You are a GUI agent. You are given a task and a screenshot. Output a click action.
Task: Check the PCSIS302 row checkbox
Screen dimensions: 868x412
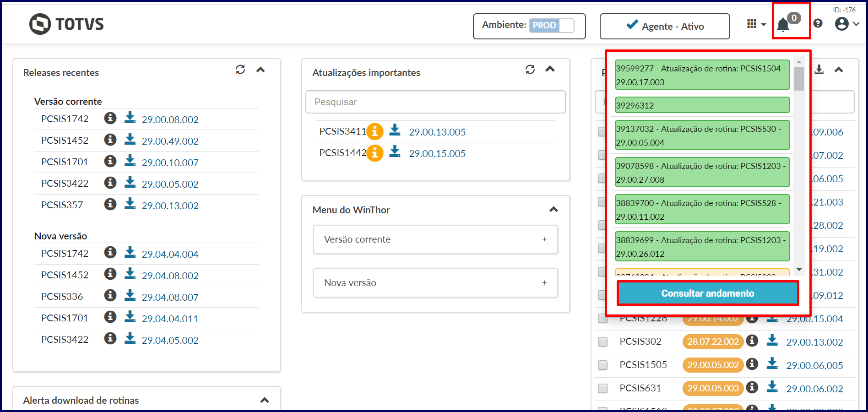pyautogui.click(x=602, y=342)
